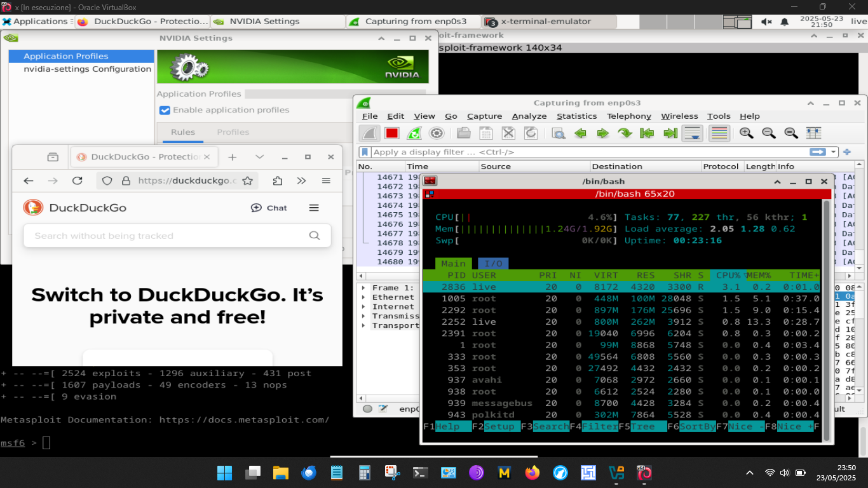Open Windows Start menu
The image size is (868, 488).
224,473
